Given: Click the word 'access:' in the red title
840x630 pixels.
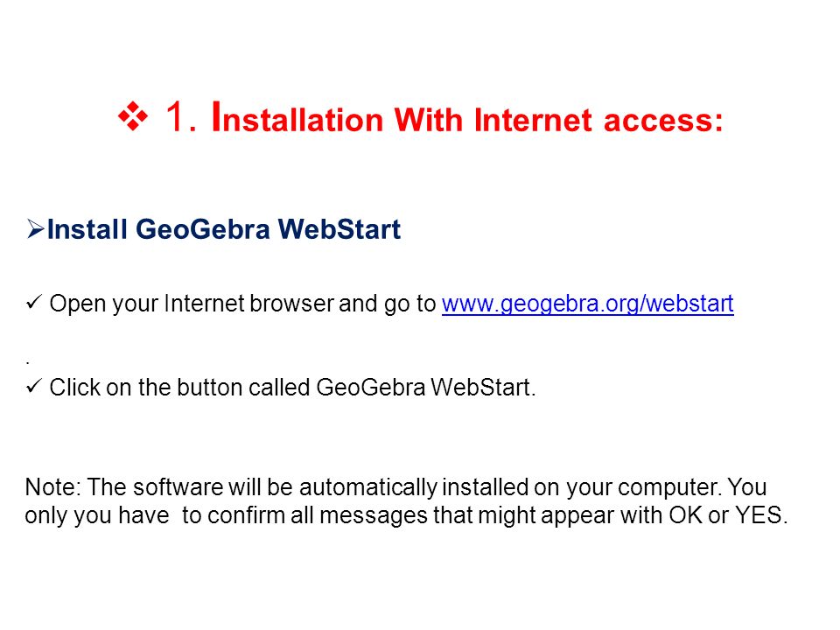Looking at the screenshot, I should pyautogui.click(x=663, y=120).
